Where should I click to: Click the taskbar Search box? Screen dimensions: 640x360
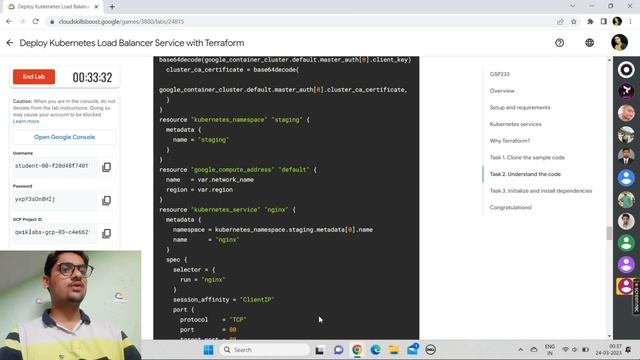[x=265, y=350]
